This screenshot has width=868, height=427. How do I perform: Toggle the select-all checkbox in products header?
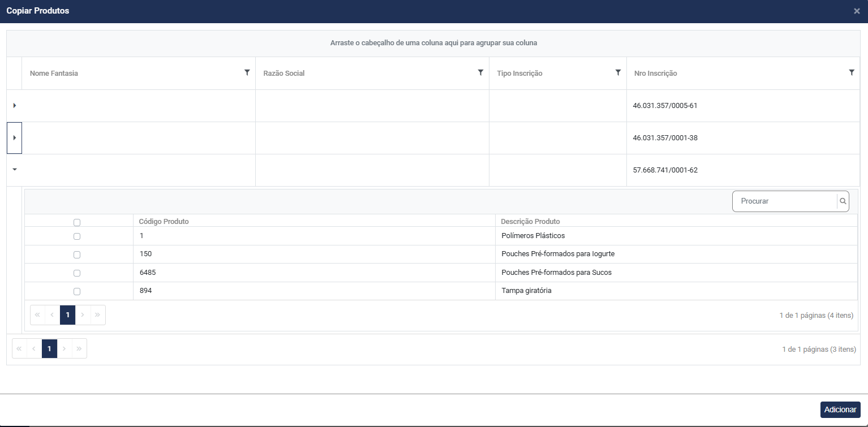tap(77, 222)
